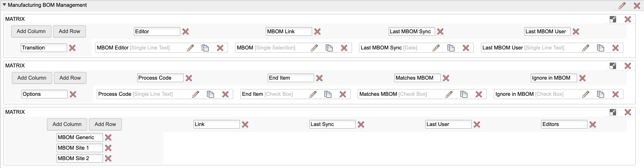Edit the MBOM Editor field with pencil
Screen dimensions: 644x168
coord(190,48)
